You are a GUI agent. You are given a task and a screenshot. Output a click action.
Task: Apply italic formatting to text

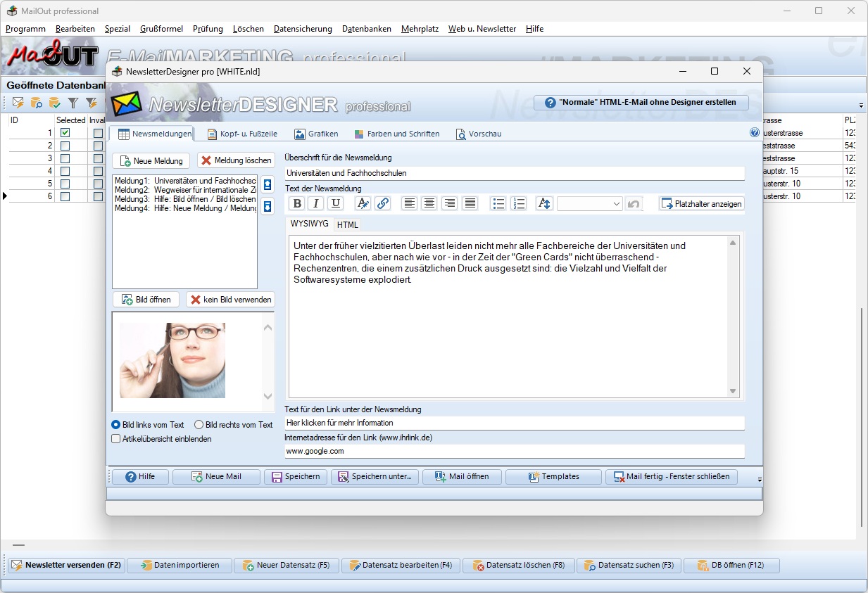coord(316,203)
